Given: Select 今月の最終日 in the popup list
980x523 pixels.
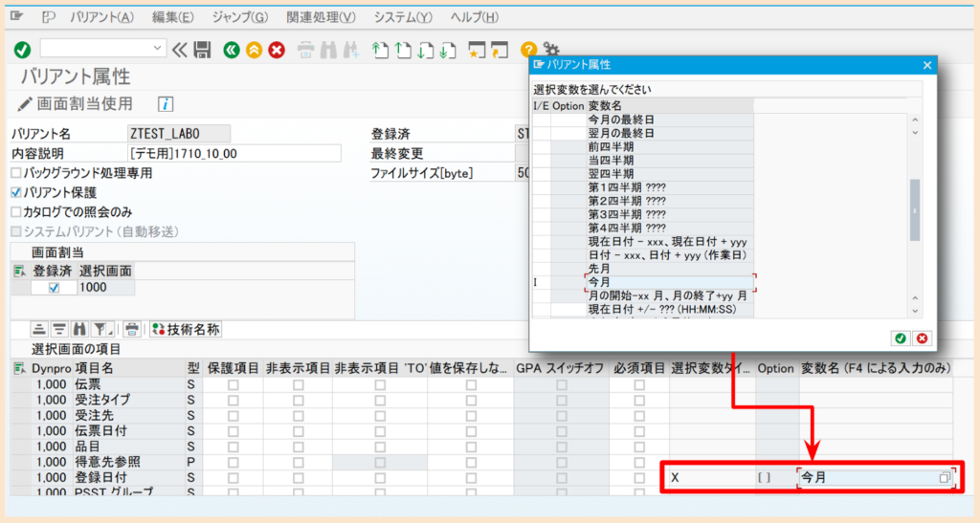Looking at the screenshot, I should tap(670, 120).
